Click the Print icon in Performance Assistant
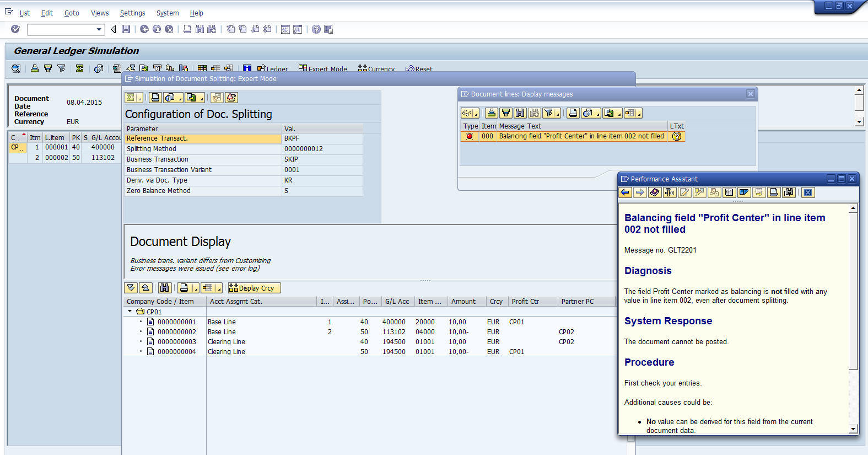Image resolution: width=868 pixels, height=455 pixels. click(774, 192)
